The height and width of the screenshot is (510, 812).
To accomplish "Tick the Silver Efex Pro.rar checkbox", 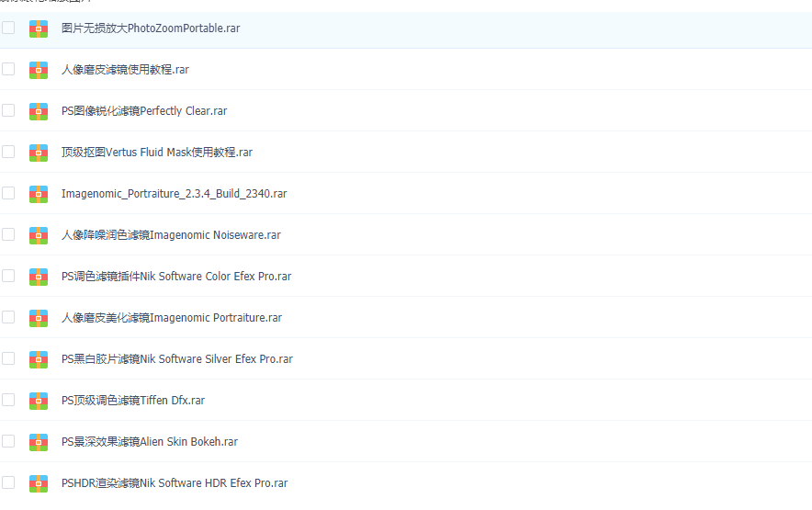I will click(8, 358).
